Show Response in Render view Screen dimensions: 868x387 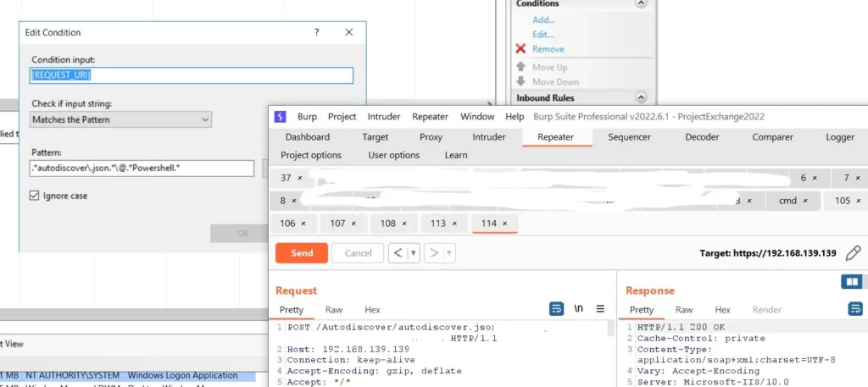766,310
